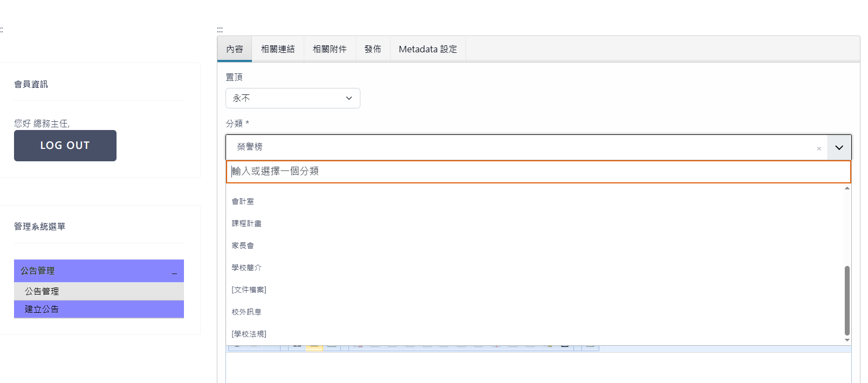
Task: Open the 公告管理 submenu link
Action: click(x=42, y=291)
